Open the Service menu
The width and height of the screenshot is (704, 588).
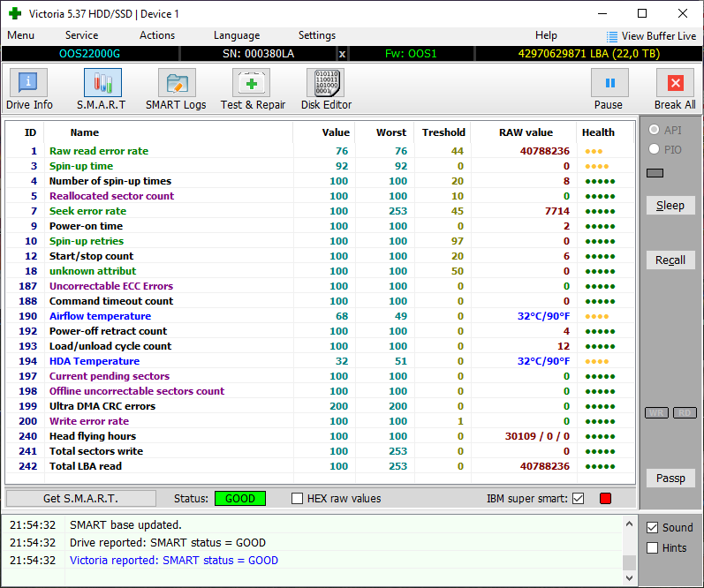pos(81,35)
